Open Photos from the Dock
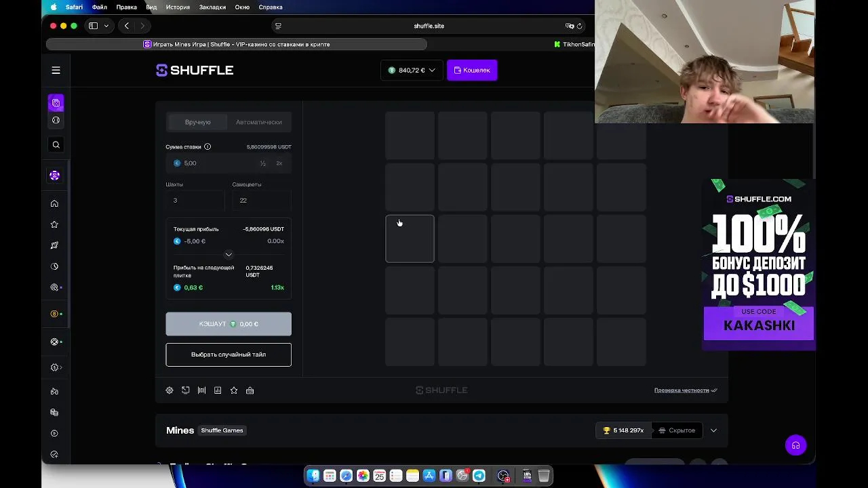The width and height of the screenshot is (868, 488). pos(363,476)
